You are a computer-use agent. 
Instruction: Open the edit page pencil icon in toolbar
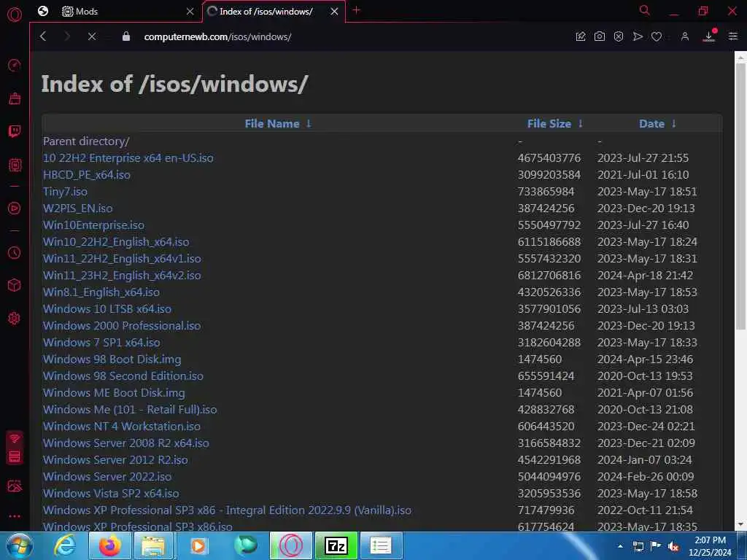point(580,36)
